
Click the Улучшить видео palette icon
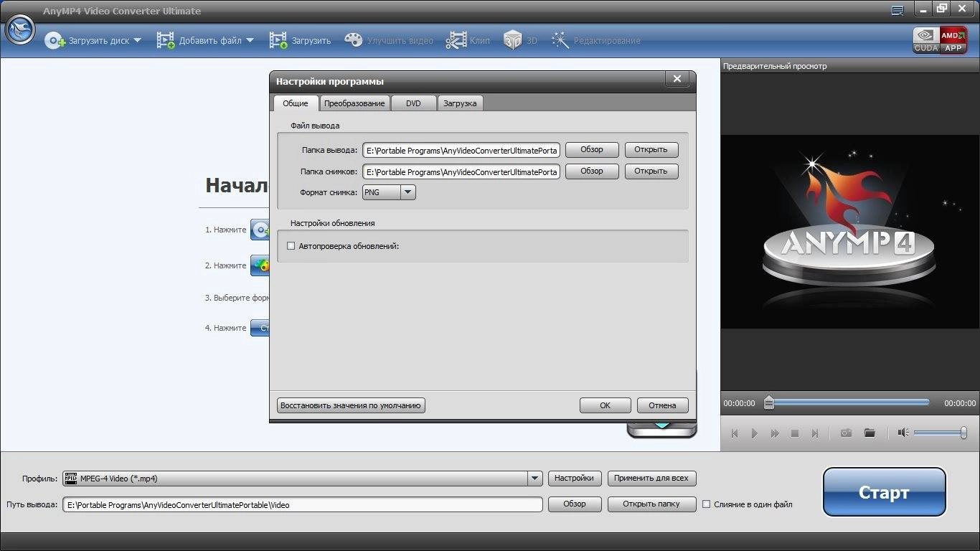pyautogui.click(x=354, y=40)
